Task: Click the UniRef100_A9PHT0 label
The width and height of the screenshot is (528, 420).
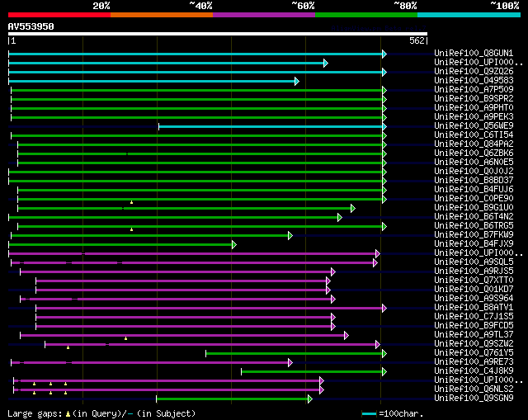Action: [474, 108]
